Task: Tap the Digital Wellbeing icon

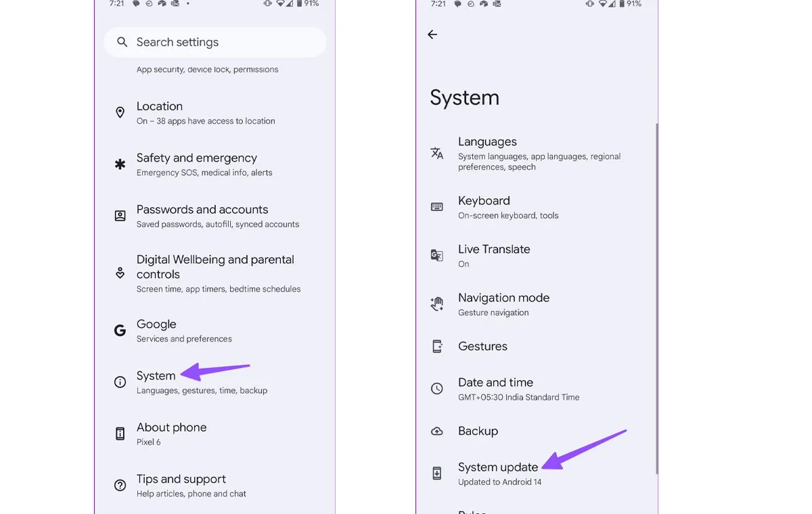Action: [x=120, y=273]
